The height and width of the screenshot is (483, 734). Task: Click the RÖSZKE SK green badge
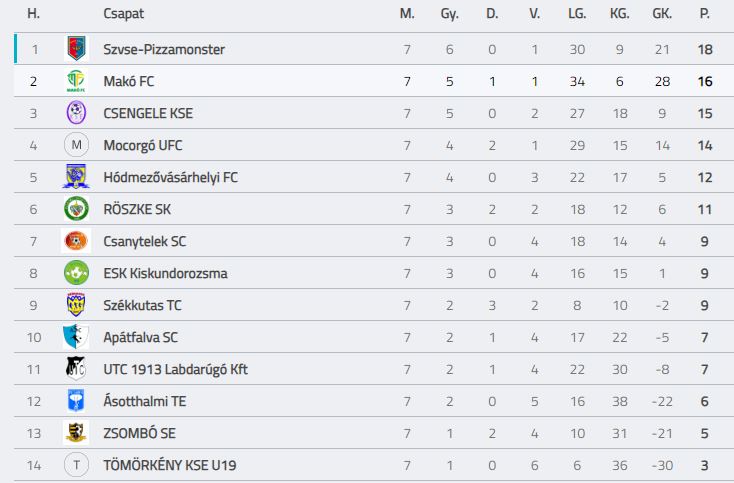coord(77,209)
